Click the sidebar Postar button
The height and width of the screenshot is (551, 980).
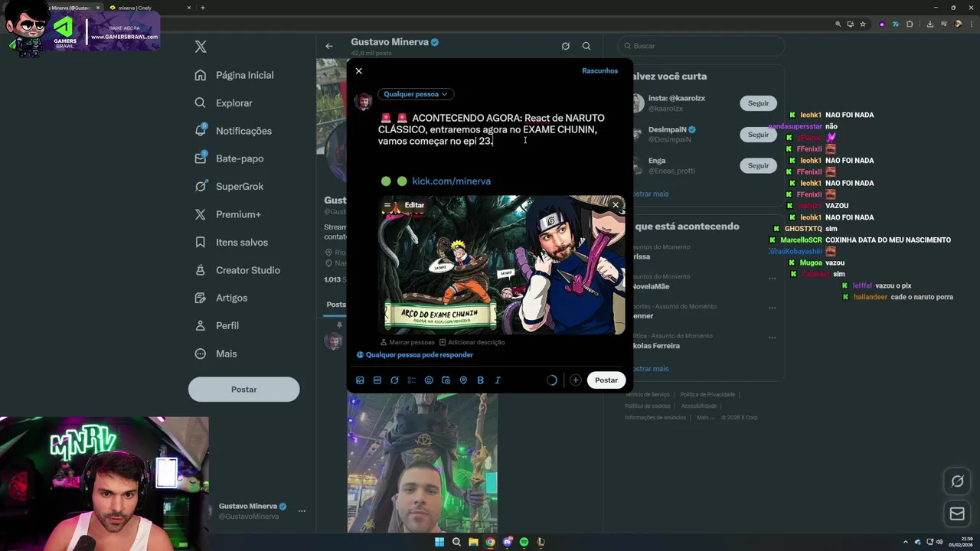pyautogui.click(x=243, y=389)
